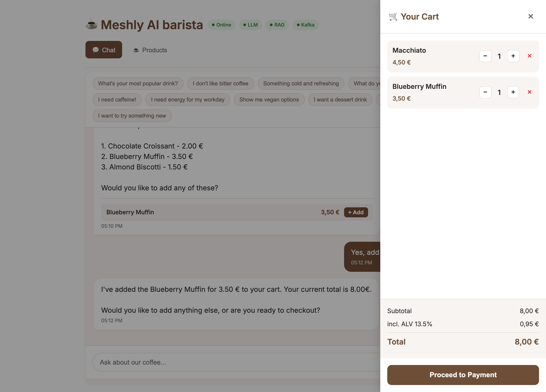Add the Blueberry Muffin from the chat message
546x392 pixels.
[x=356, y=212]
